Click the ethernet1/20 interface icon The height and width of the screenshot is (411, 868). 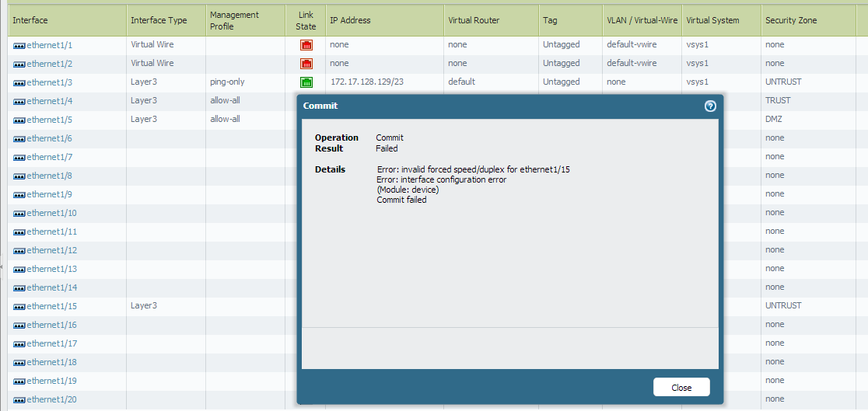(19, 399)
